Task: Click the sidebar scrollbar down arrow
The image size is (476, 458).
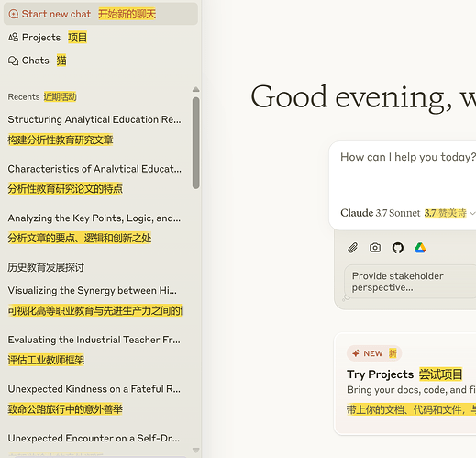Action: [x=196, y=451]
